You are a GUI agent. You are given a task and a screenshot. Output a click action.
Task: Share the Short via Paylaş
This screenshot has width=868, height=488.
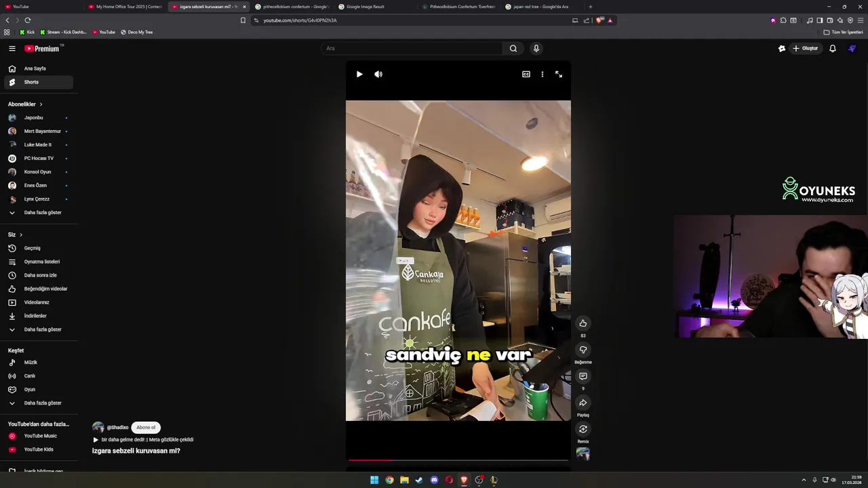point(583,403)
